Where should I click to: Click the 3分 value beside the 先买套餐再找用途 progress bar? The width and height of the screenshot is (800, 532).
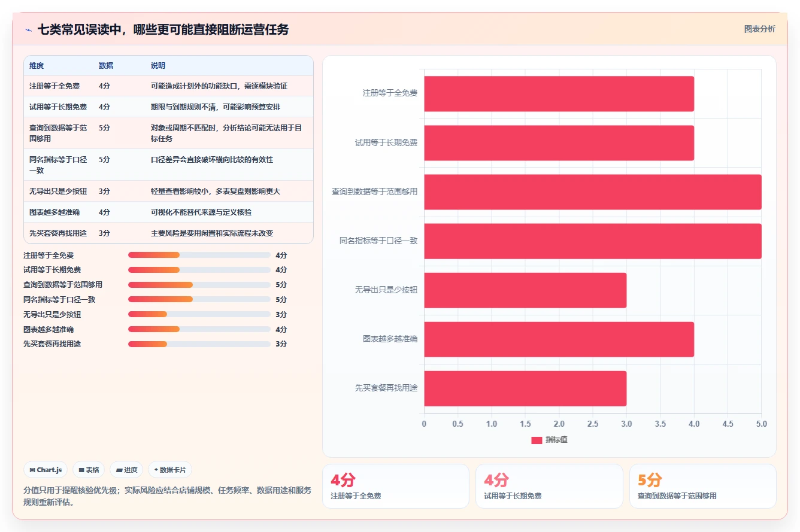click(281, 344)
